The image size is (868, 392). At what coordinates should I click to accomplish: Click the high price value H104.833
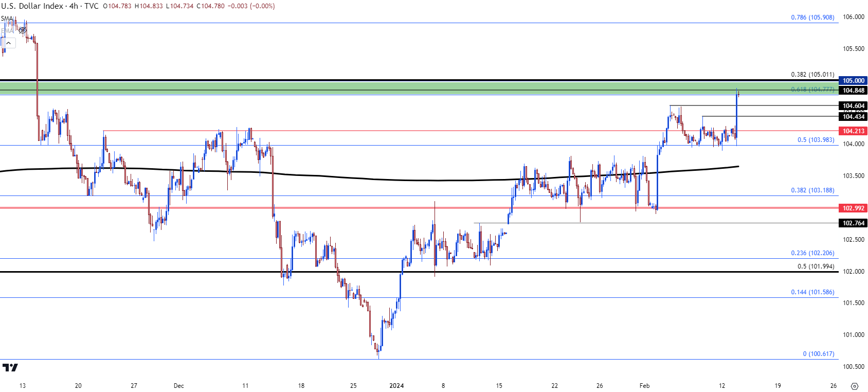149,6
